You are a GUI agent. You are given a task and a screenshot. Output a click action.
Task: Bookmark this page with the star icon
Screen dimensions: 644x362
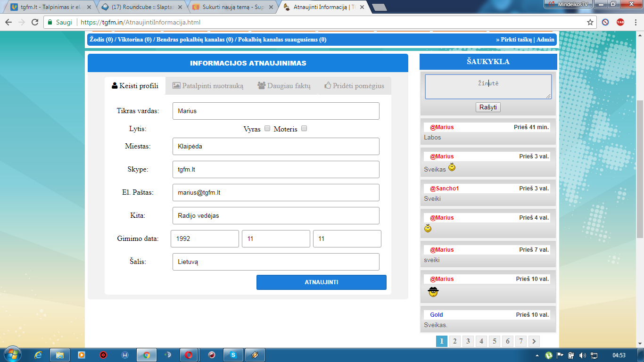click(x=590, y=22)
